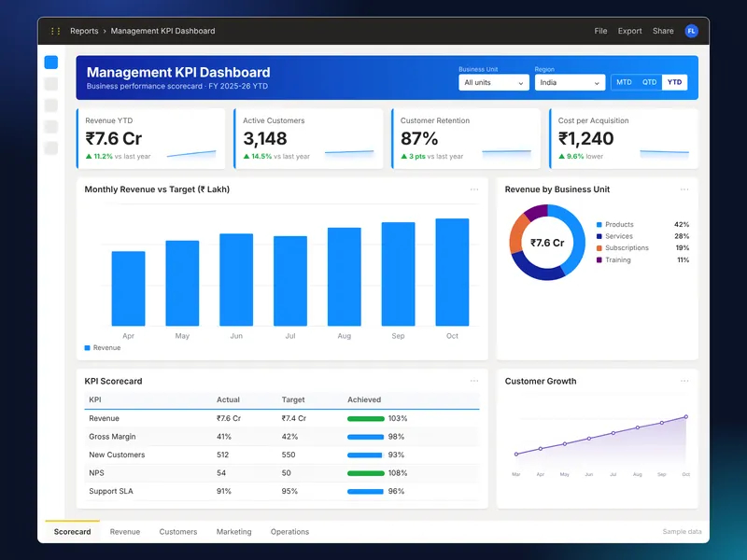The width and height of the screenshot is (747, 560).
Task: Open the Business Unit All units dropdown
Action: [494, 82]
